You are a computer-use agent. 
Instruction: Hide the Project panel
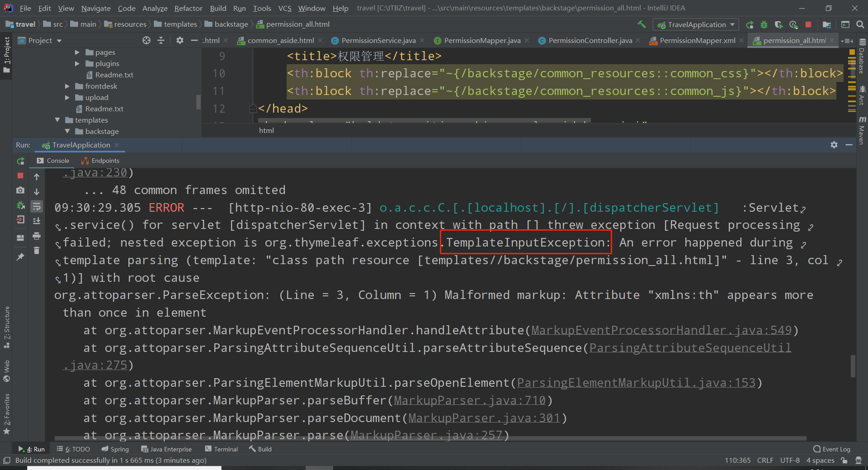pos(194,40)
